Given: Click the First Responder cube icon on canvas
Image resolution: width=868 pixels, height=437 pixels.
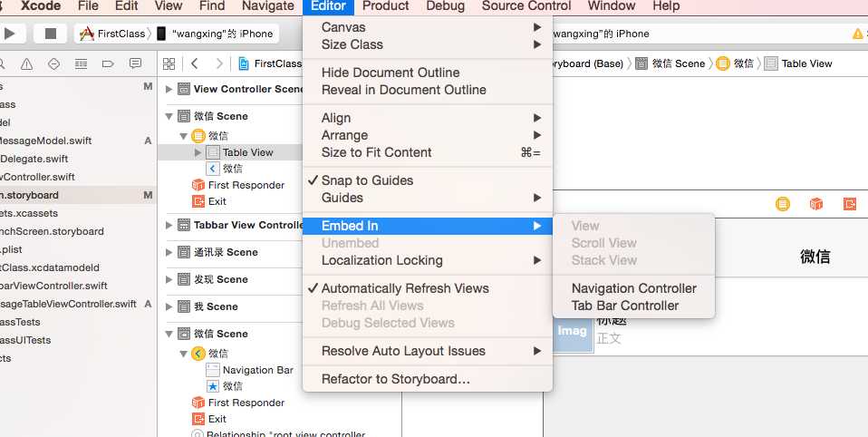Looking at the screenshot, I should [x=816, y=204].
